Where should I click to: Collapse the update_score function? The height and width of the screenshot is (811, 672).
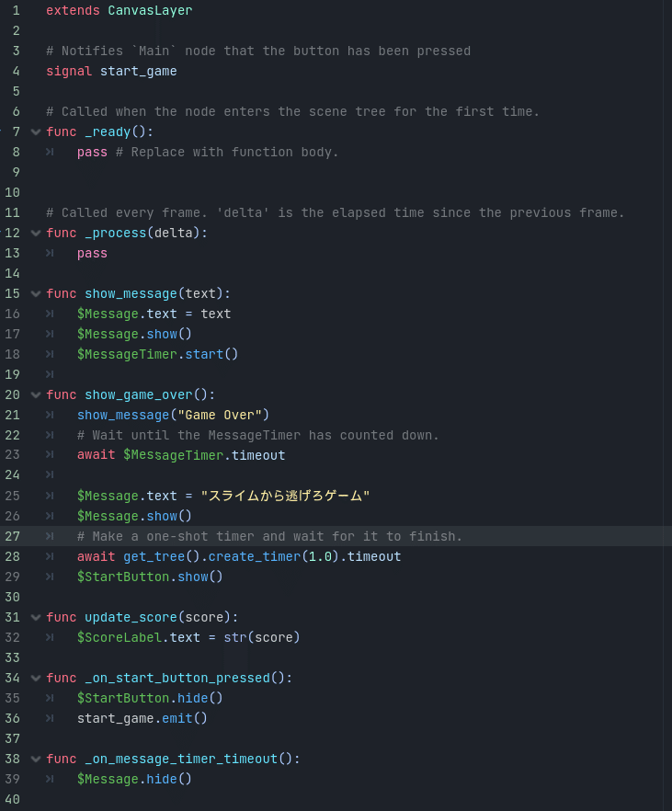(x=36, y=617)
